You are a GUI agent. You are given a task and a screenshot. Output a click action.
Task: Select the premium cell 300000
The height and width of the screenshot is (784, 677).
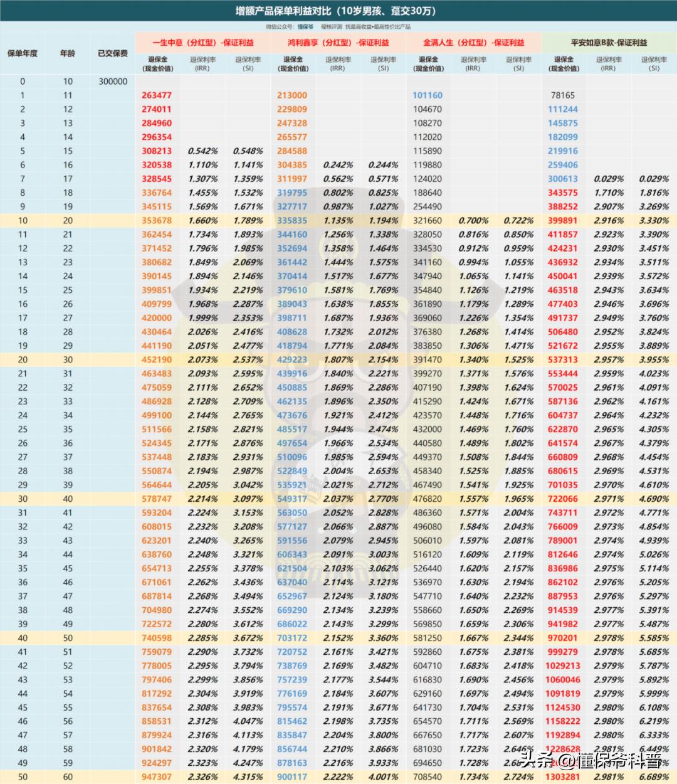click(x=113, y=82)
